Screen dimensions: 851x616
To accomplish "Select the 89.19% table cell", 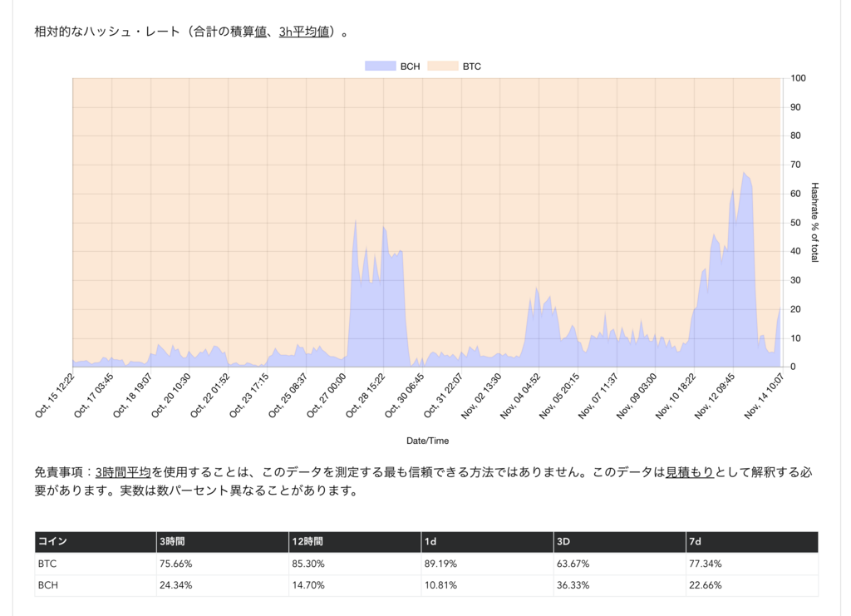I will click(x=487, y=564).
